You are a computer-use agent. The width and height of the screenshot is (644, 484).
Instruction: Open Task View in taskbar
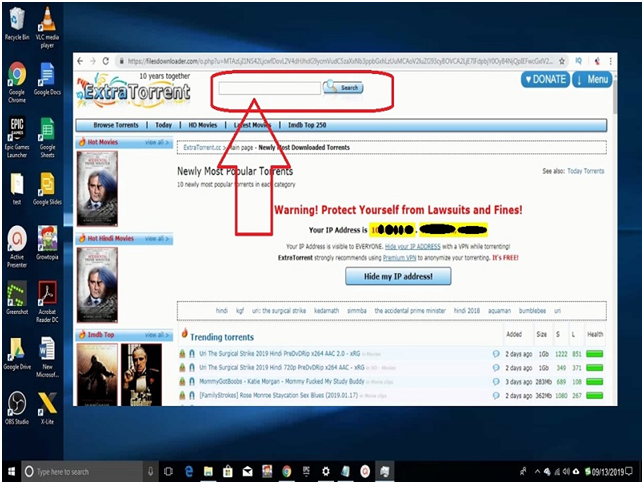click(168, 472)
